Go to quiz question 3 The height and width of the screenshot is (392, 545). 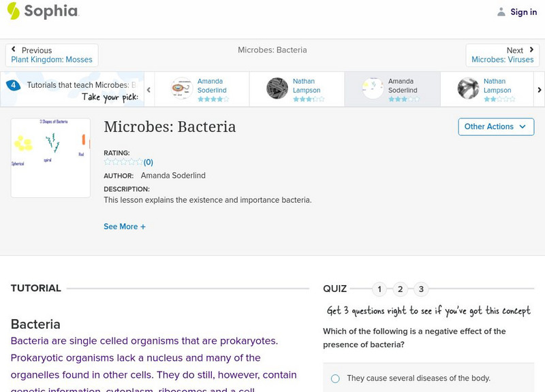421,289
